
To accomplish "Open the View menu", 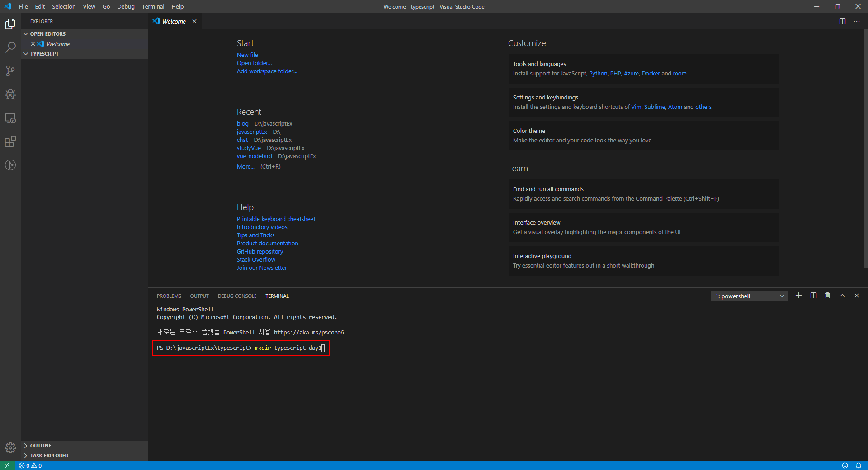I will (x=89, y=6).
